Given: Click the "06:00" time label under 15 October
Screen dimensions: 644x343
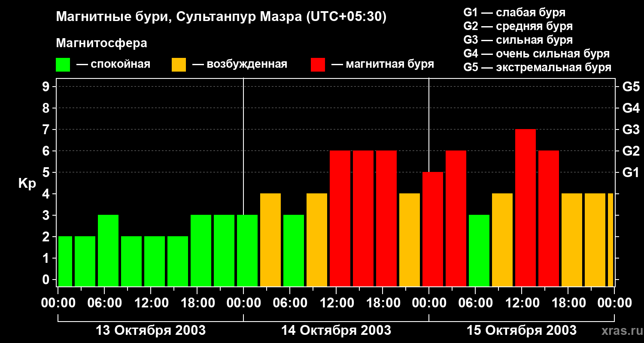Looking at the screenshot, I should (476, 303).
